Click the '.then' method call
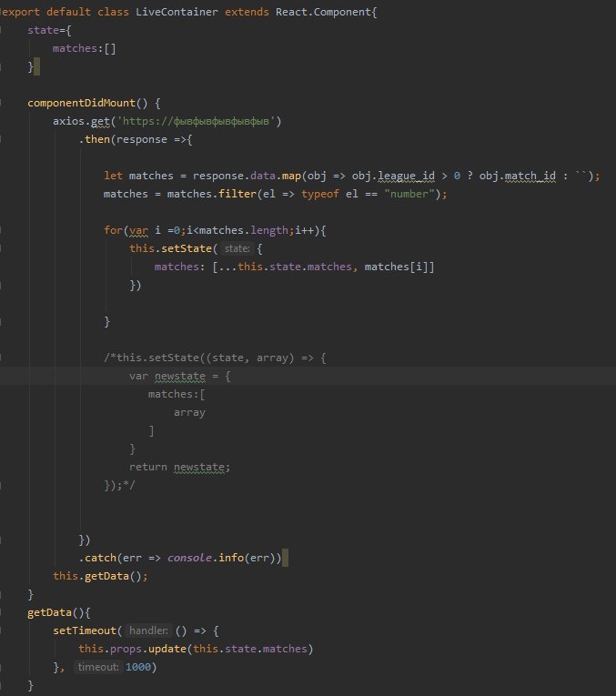 coord(94,139)
